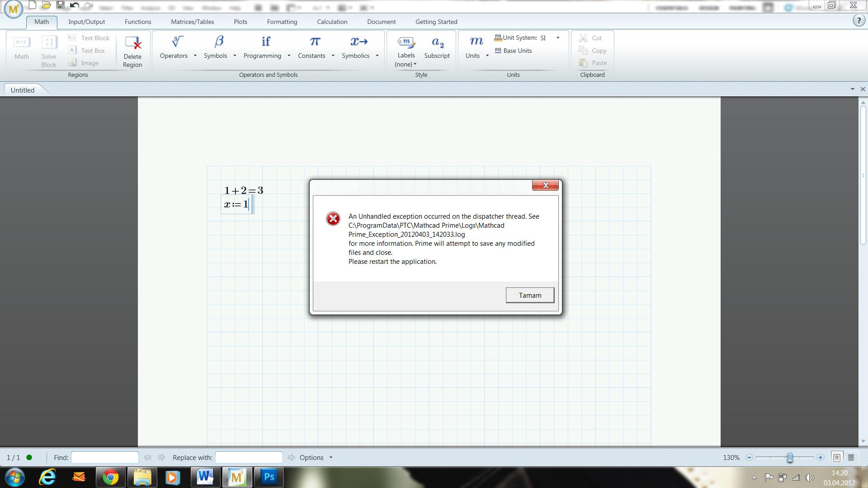Image resolution: width=868 pixels, height=488 pixels.
Task: Open the Symbols beta icon
Action: [219, 42]
